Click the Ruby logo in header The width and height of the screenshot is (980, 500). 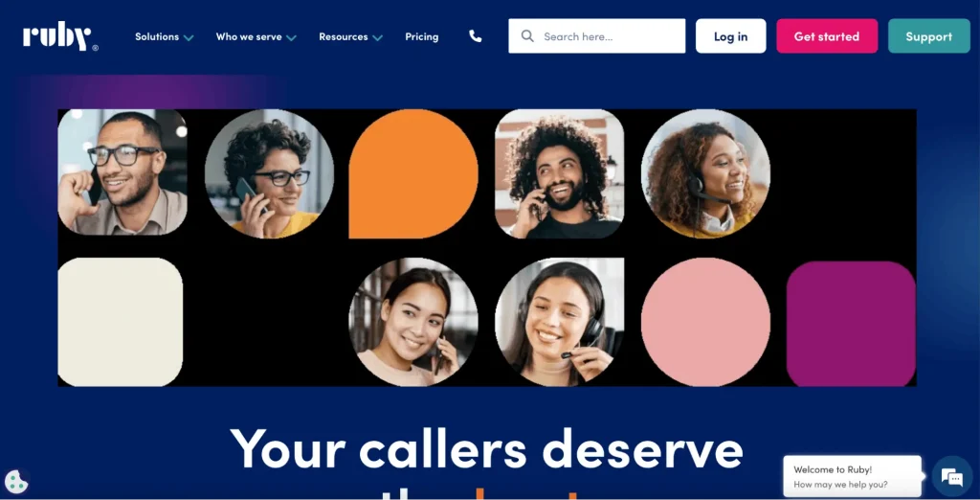pos(60,37)
